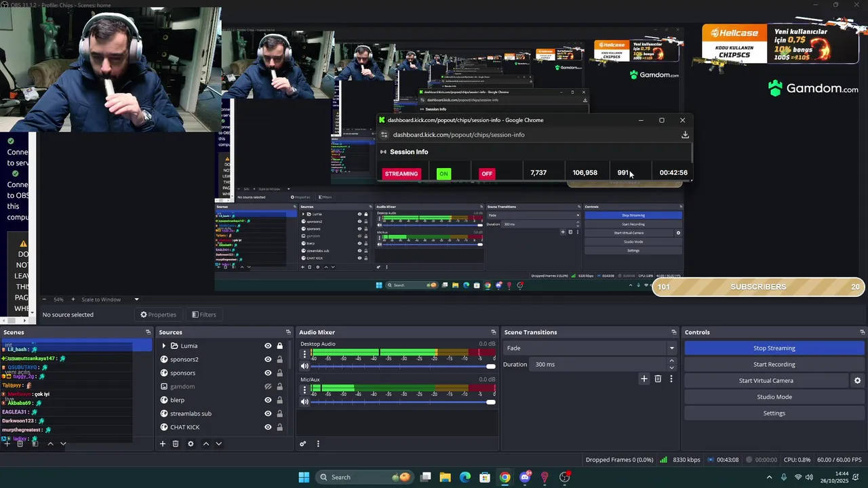This screenshot has height=488, width=868.
Task: Enter Studio Mode
Action: pos(774,397)
